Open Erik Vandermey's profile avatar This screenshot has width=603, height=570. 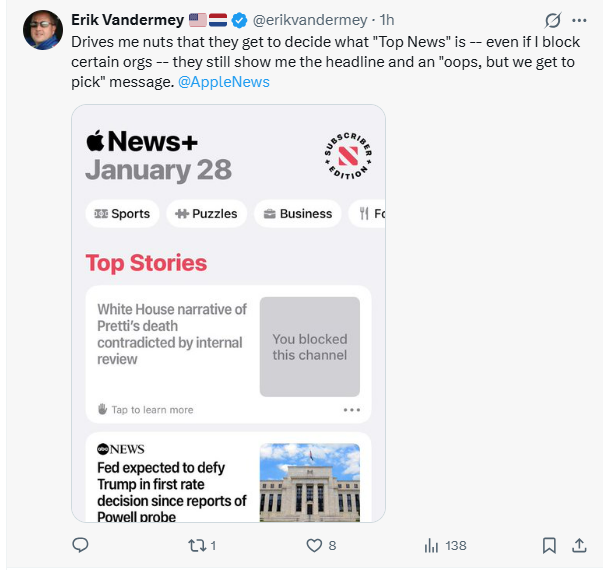click(x=41, y=30)
